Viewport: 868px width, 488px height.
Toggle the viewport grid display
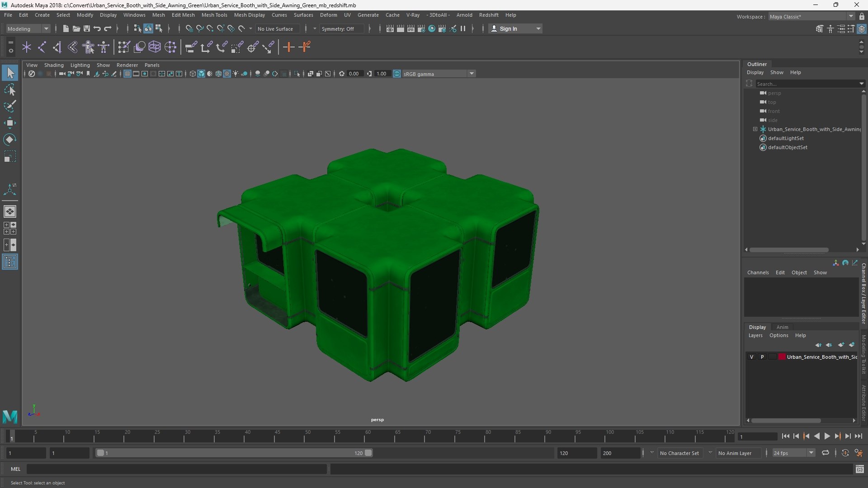(127, 74)
